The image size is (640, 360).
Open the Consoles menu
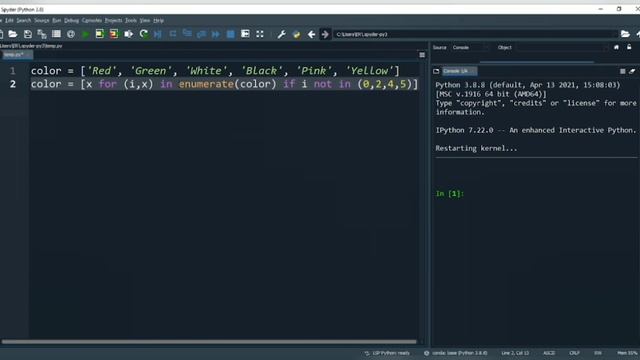pos(92,20)
